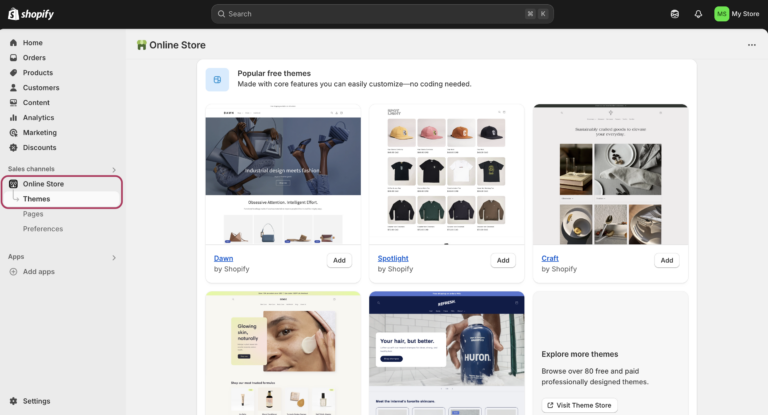
Task: Click the Shopify logo in top bar
Action: pos(33,14)
